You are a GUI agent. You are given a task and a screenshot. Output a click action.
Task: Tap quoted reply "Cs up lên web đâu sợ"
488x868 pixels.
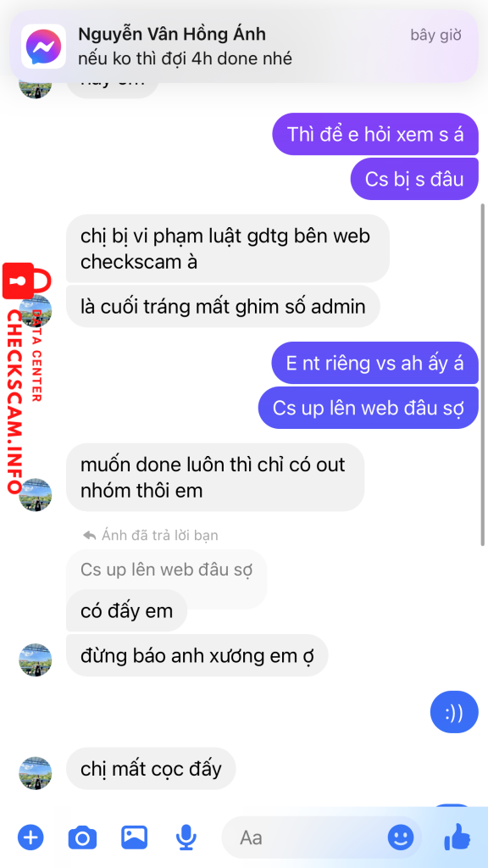click(167, 570)
